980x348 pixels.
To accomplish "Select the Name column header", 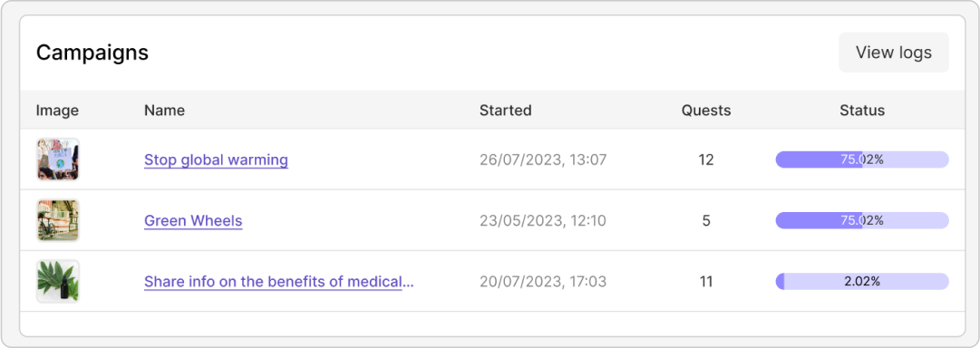I will click(164, 111).
